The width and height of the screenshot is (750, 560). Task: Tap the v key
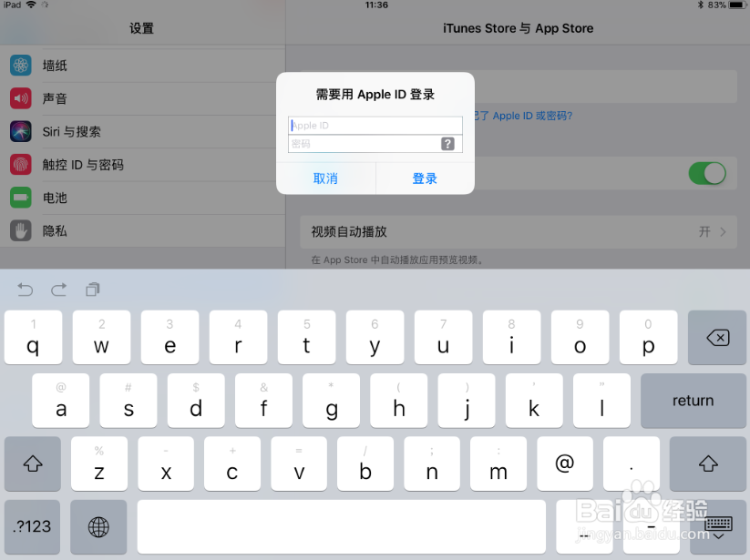299,463
